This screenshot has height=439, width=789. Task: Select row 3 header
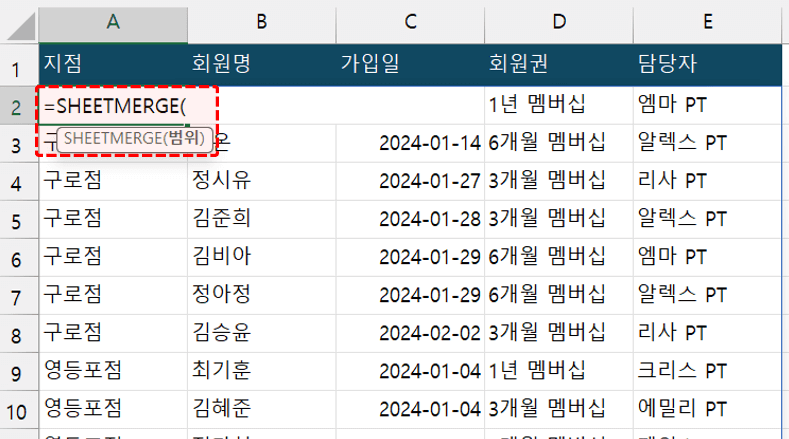19,144
